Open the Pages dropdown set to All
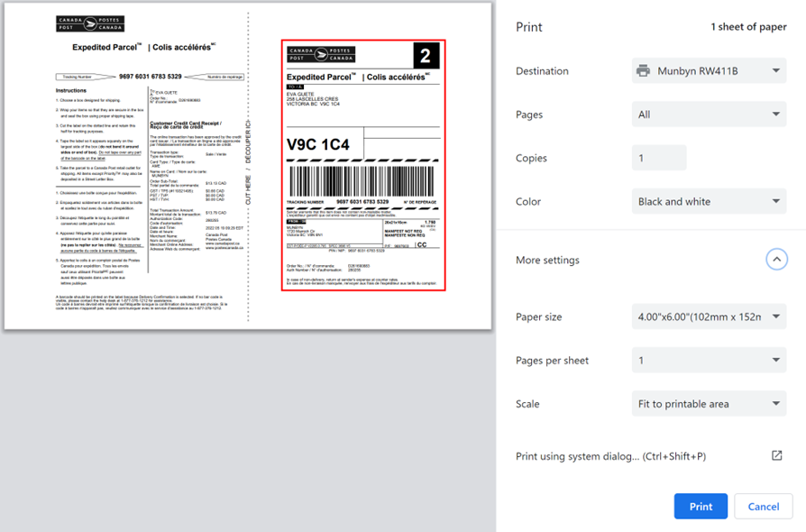The image size is (806, 532). click(709, 115)
